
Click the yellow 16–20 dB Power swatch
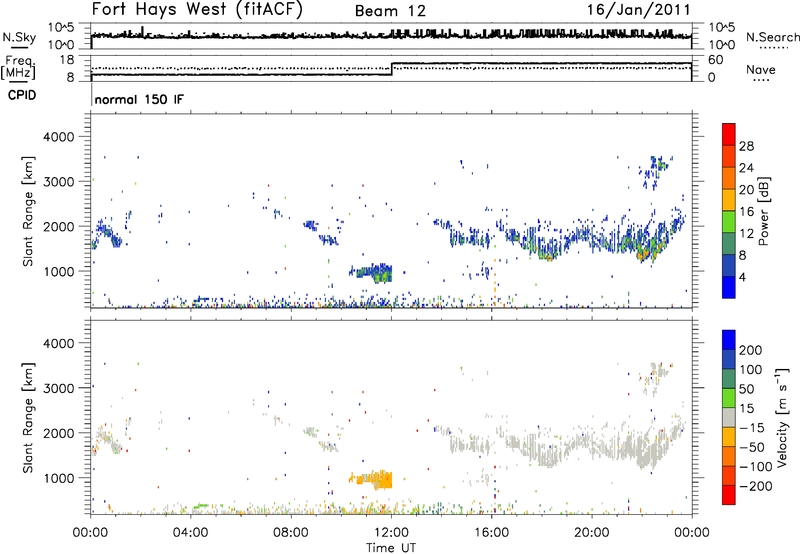click(729, 199)
